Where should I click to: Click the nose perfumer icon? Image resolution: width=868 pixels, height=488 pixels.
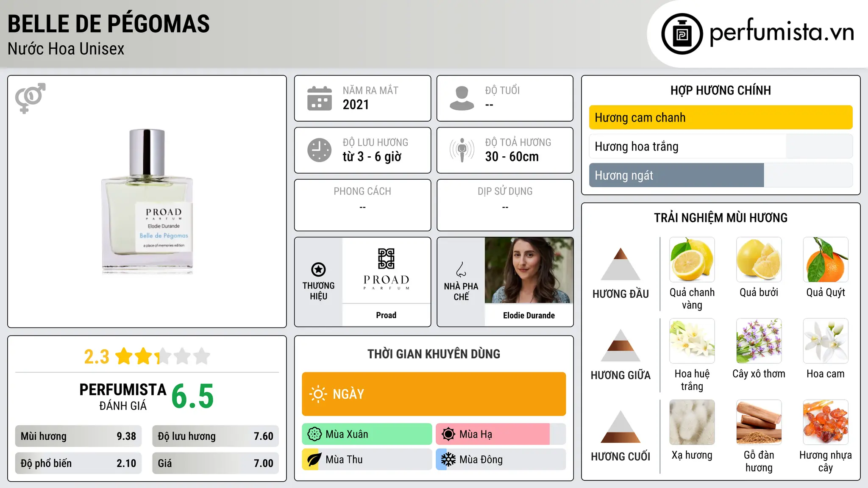coord(461,269)
